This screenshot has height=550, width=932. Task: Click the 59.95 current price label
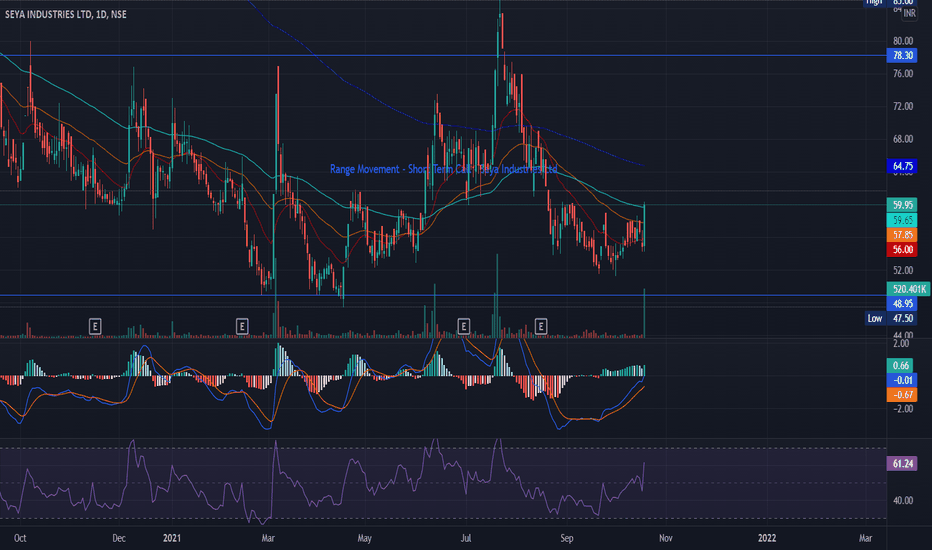pos(902,205)
